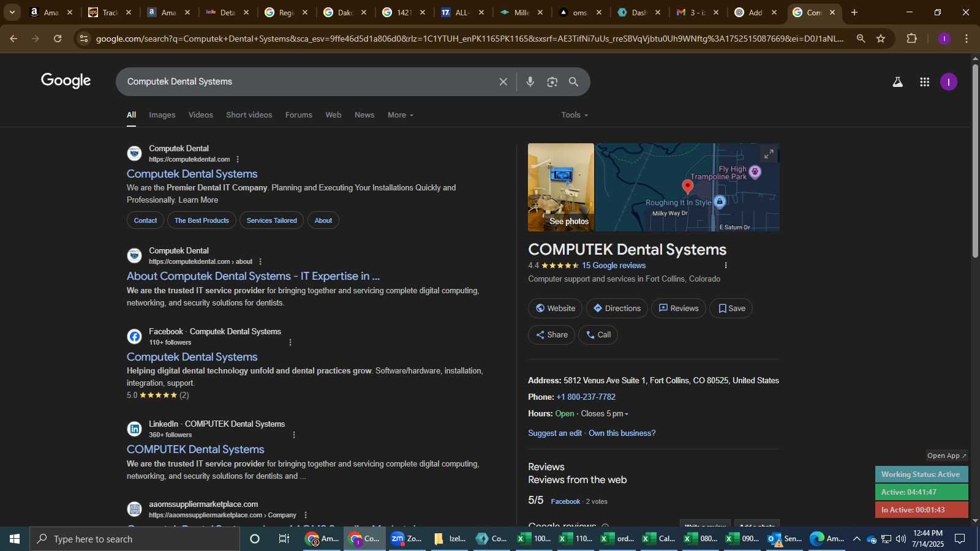Open Task View in taskbar

coord(284,539)
